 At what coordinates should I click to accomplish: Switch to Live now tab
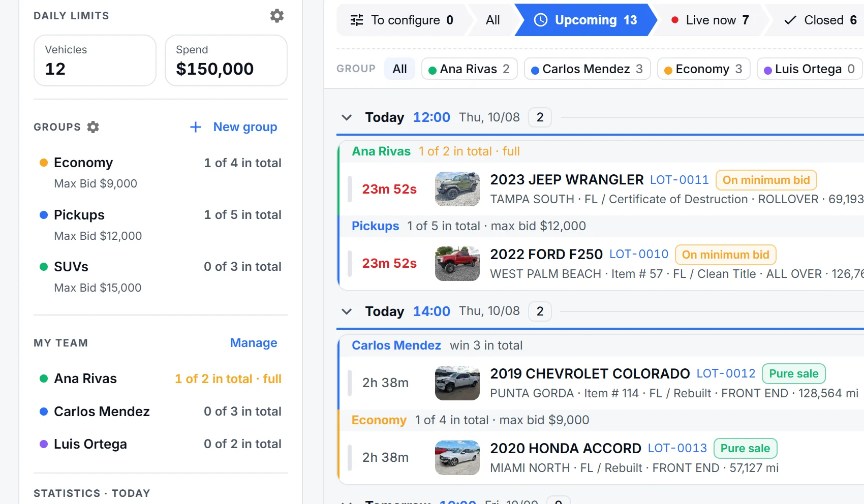pyautogui.click(x=710, y=20)
